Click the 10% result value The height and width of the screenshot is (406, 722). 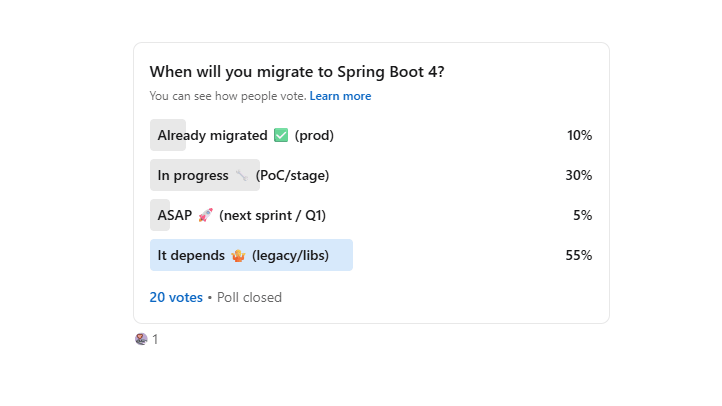(x=579, y=135)
